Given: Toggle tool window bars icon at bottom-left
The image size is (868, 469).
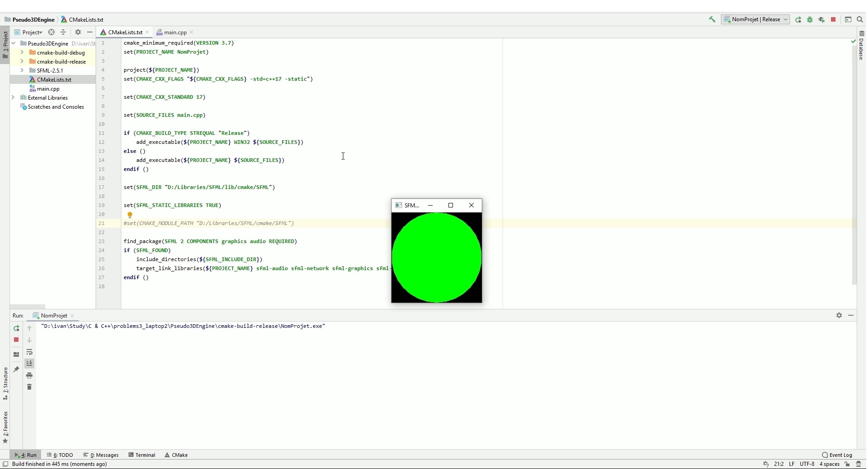Looking at the screenshot, I should point(5,464).
